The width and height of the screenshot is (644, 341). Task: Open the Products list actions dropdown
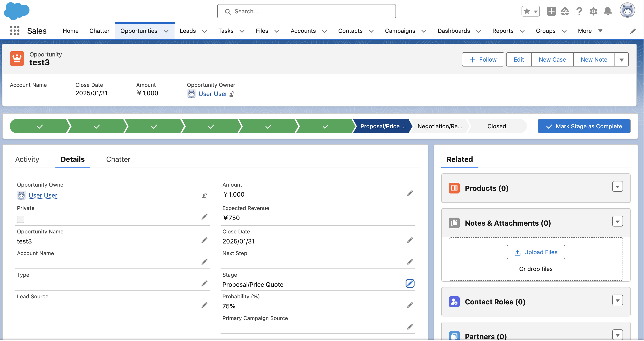coord(617,187)
